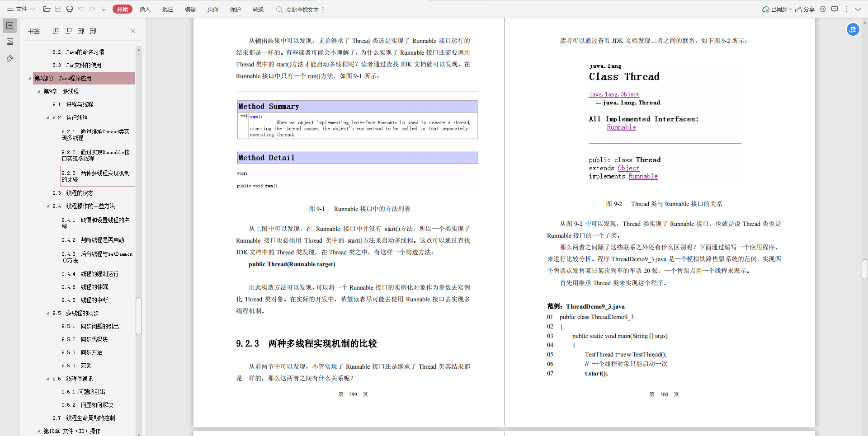Open the more options dots at top right
The image size is (868, 436).
click(x=846, y=9)
